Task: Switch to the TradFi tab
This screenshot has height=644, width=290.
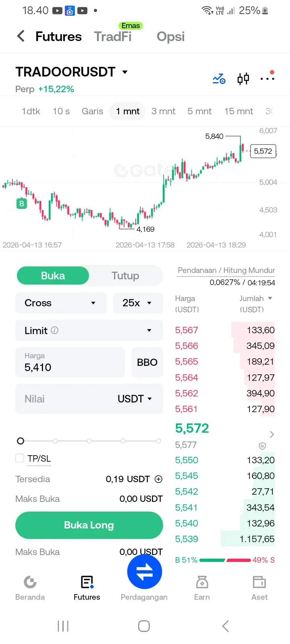Action: coord(113,37)
